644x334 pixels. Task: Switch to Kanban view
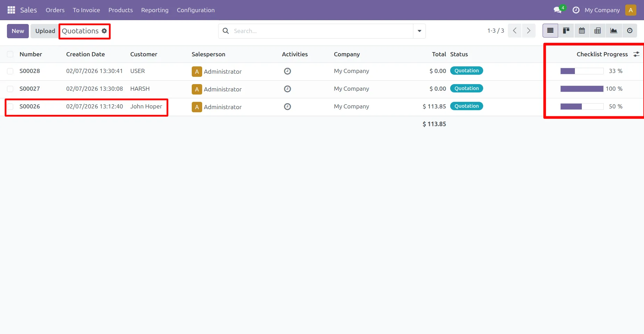[x=566, y=31]
